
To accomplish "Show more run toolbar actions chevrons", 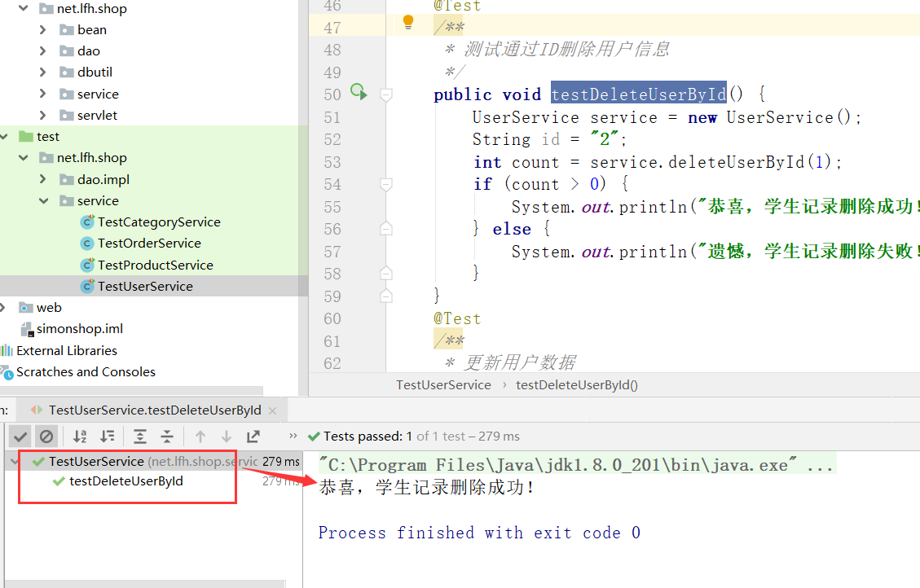I will point(293,437).
